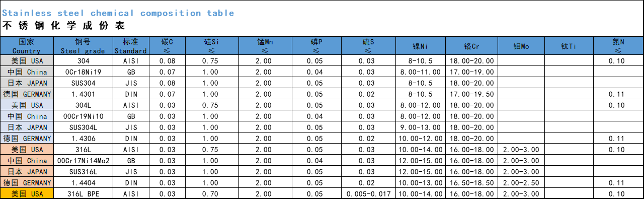Select the 铬Cr header cell

[x=472, y=46]
